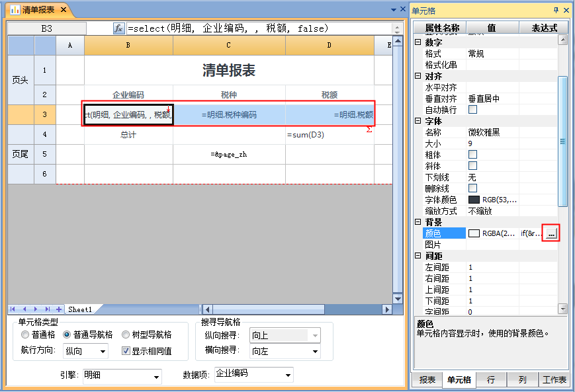Switch to the 工作表 tab

click(x=554, y=380)
